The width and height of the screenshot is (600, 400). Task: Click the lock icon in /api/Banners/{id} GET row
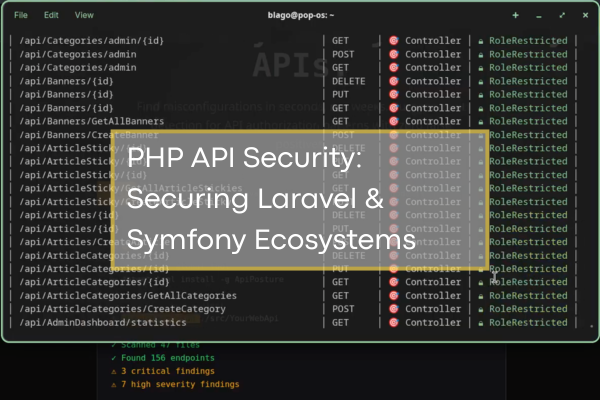[x=481, y=109]
